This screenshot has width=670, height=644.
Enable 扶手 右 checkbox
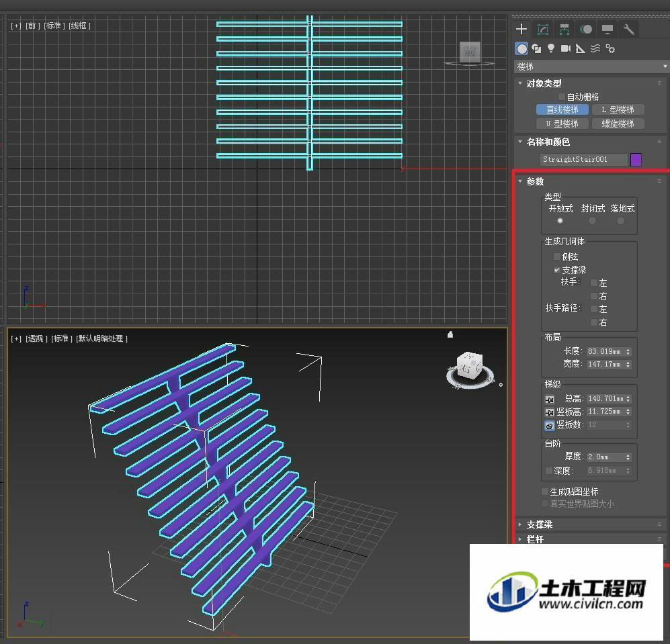(593, 296)
